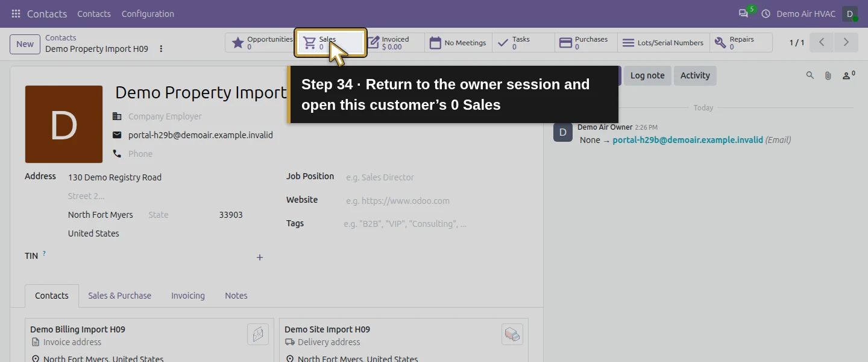The width and height of the screenshot is (868, 362).
Task: Open the messages conversation icon in navbar
Action: point(743,13)
